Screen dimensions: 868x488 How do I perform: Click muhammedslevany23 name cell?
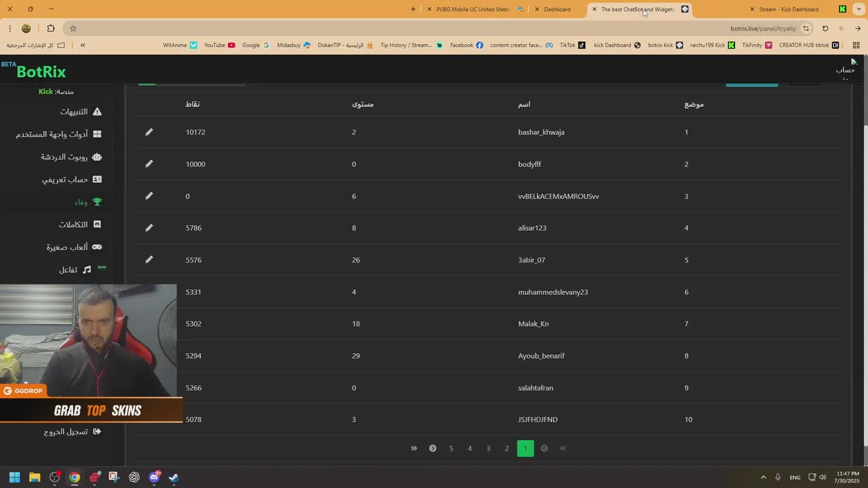(x=553, y=292)
